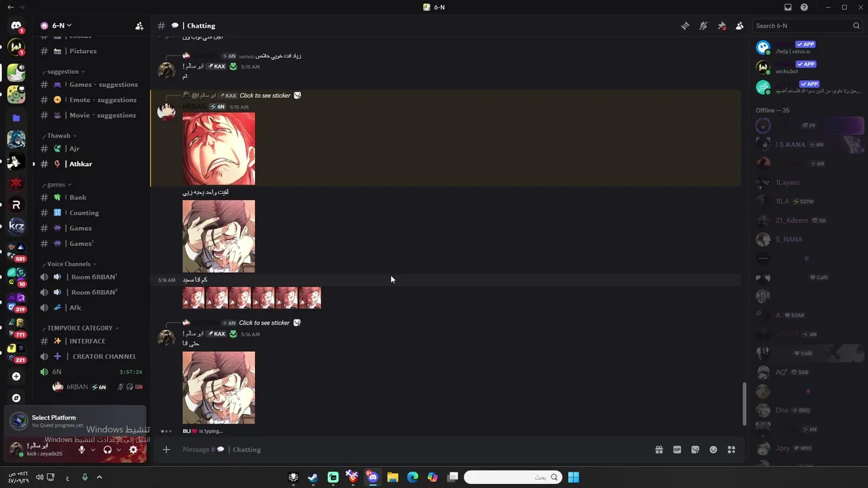Open output device options arrow beside headphones
This screenshot has width=868, height=488.
tap(119, 449)
